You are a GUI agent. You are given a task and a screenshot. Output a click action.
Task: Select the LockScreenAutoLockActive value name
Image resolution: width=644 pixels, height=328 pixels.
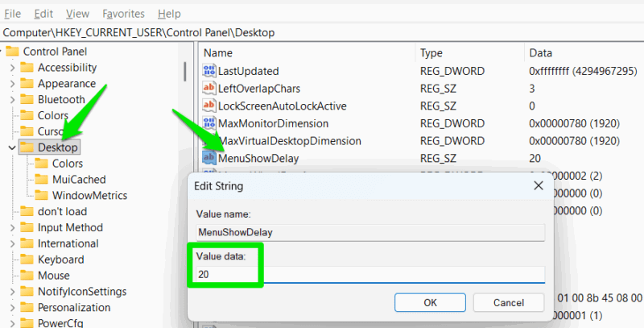click(x=283, y=106)
